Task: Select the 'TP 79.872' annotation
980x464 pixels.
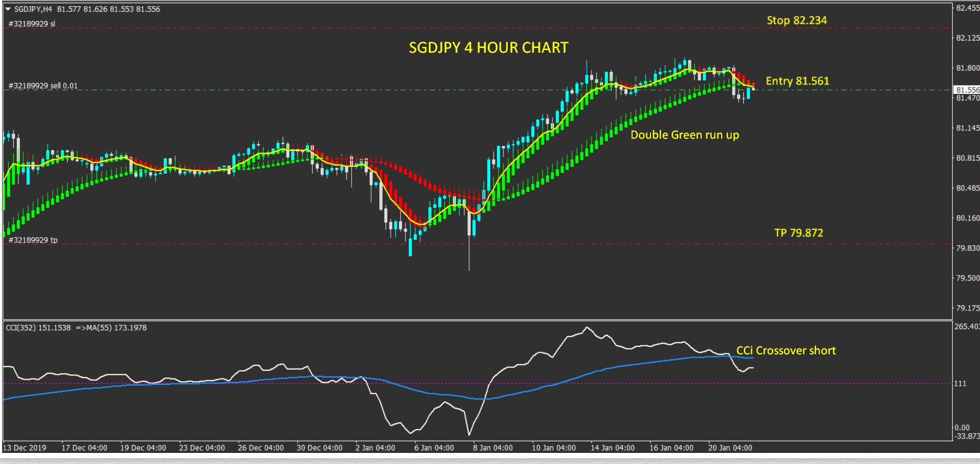Action: (x=798, y=233)
